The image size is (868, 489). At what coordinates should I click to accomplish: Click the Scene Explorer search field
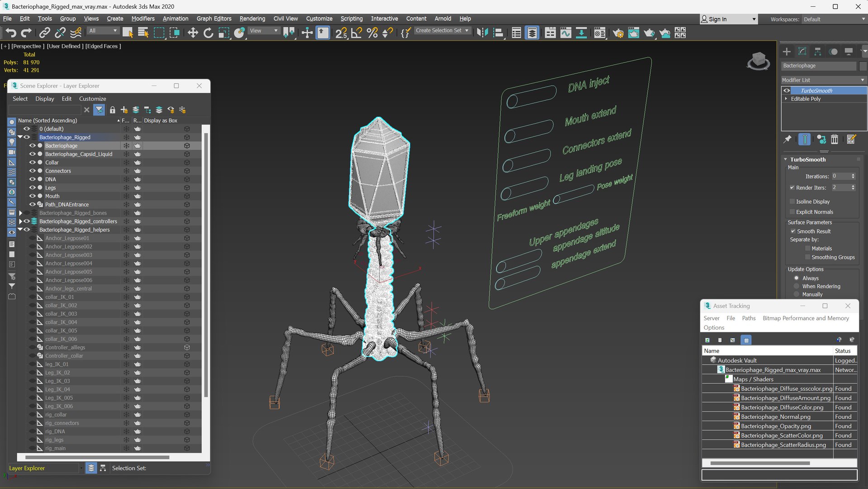pyautogui.click(x=44, y=110)
